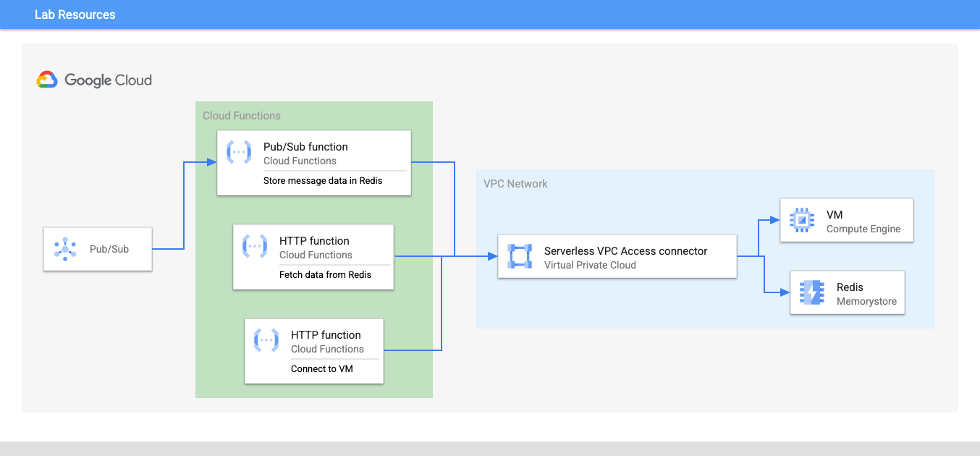Click the 'Google Cloud' wordmark text
Viewport: 980px width, 456px height.
[x=109, y=80]
